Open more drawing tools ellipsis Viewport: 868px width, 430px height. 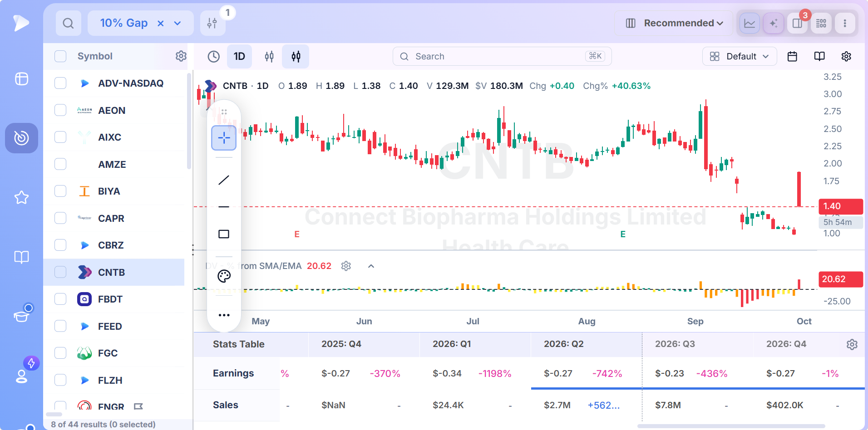pyautogui.click(x=224, y=315)
